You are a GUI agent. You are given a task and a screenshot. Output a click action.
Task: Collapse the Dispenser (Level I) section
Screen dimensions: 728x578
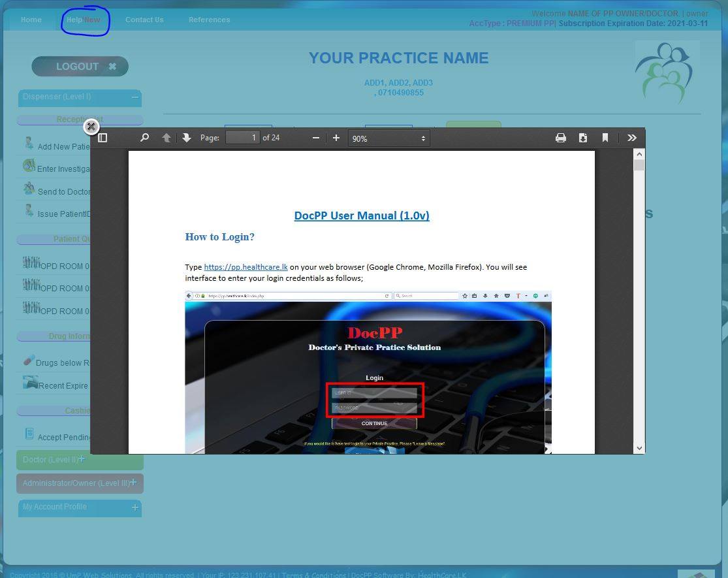tap(135, 97)
